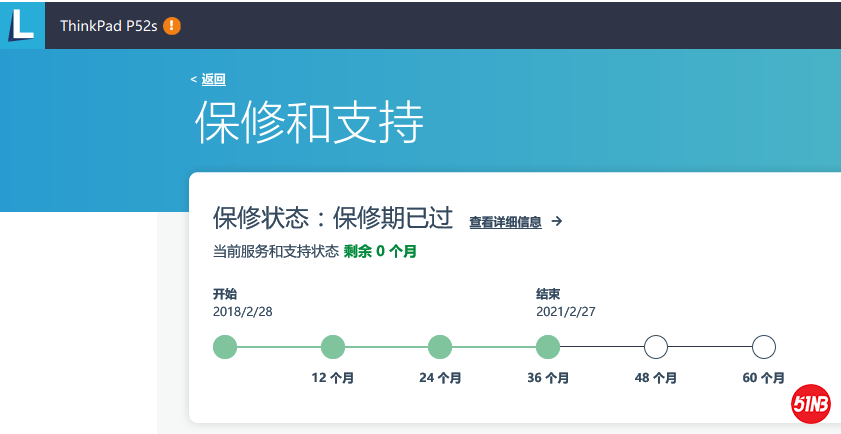Click the arrow icon after 查看详细信息
Screen dimensions: 841x434
[557, 222]
